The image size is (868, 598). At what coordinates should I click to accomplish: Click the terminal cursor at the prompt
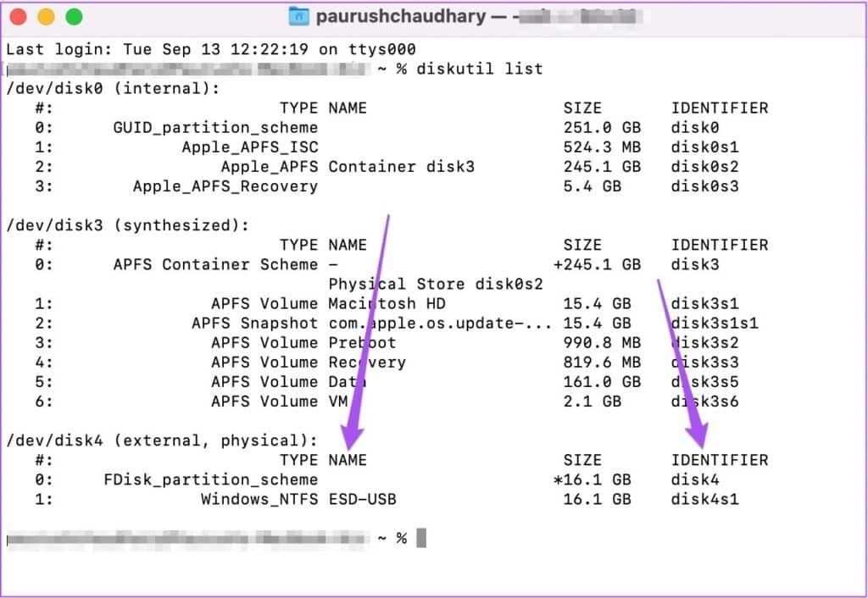pos(421,538)
